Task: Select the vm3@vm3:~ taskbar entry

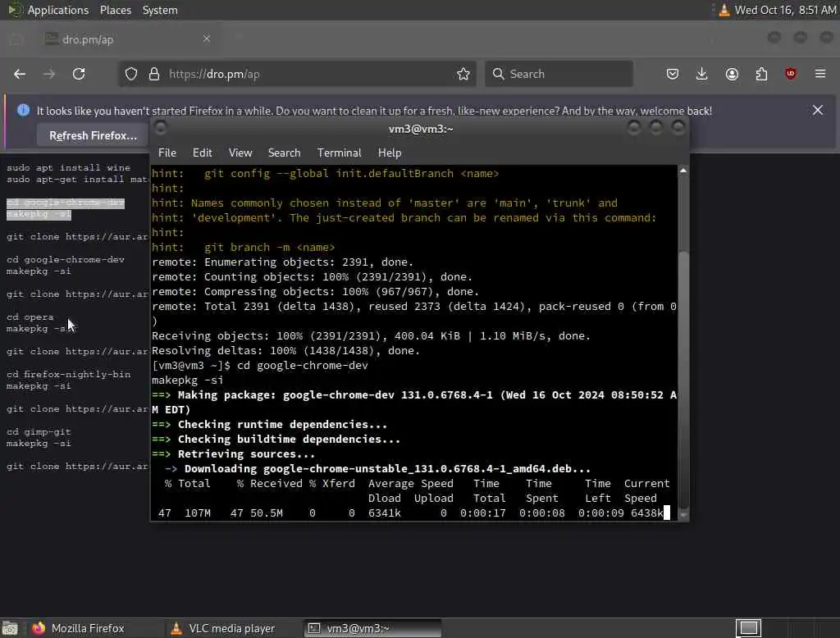Action: (373, 628)
